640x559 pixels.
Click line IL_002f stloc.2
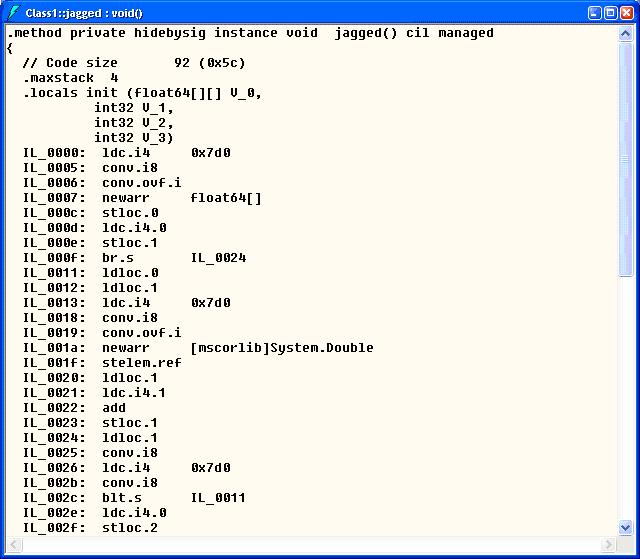[x=90, y=528]
